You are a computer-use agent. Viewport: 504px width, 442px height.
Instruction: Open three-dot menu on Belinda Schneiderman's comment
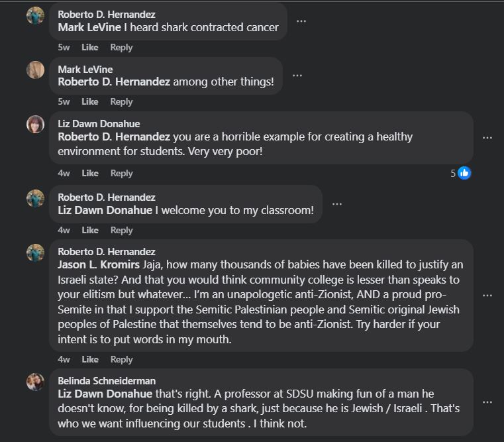[487, 402]
